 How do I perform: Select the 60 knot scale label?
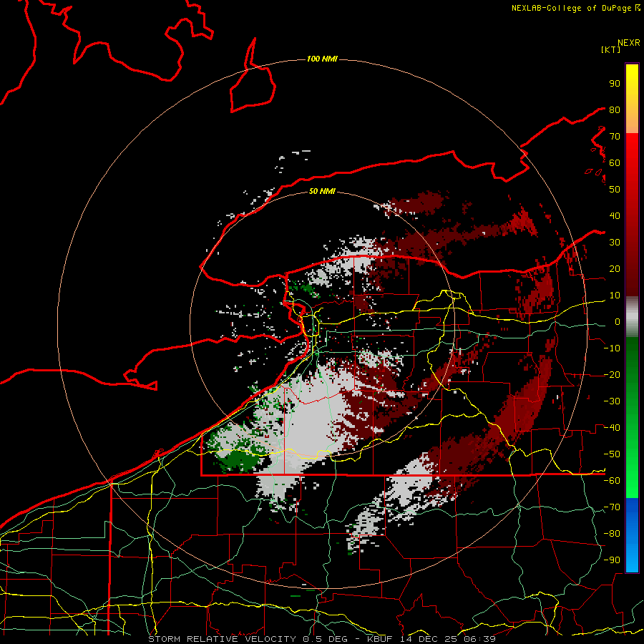(x=615, y=162)
